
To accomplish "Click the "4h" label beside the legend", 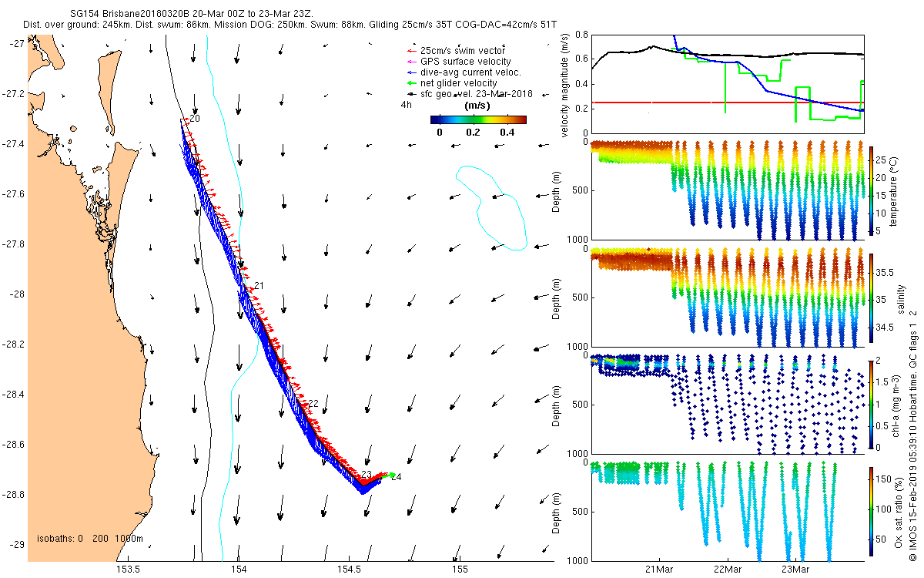I will click(405, 104).
